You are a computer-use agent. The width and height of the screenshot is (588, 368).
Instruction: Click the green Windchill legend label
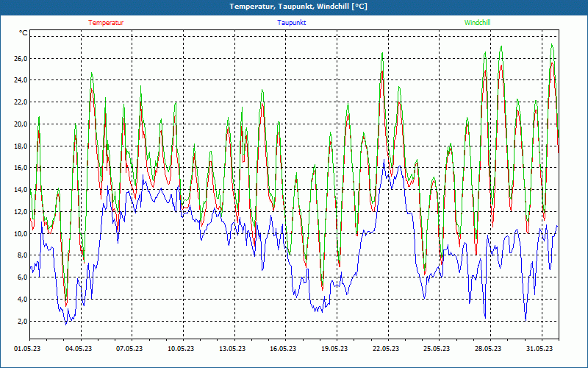coord(477,23)
